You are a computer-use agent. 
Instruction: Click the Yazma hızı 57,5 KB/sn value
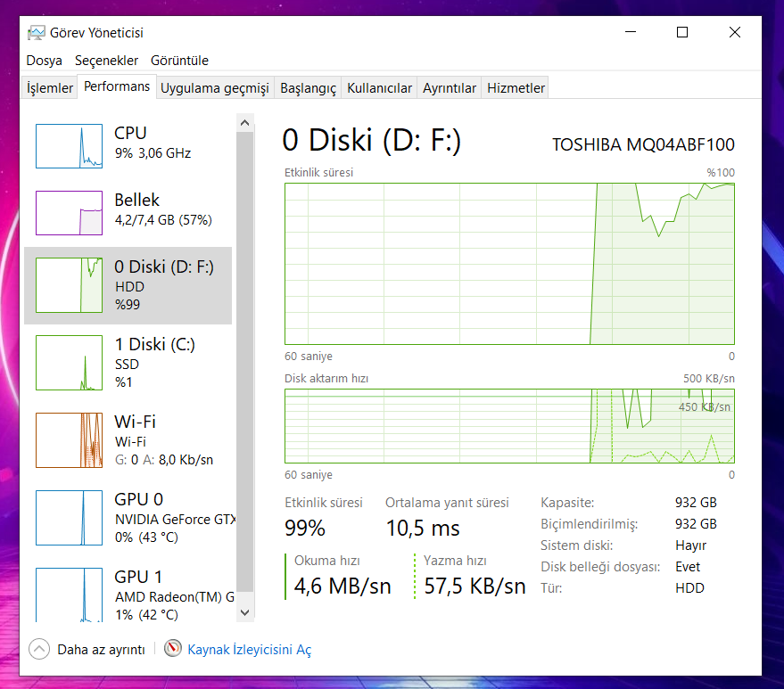pos(475,586)
